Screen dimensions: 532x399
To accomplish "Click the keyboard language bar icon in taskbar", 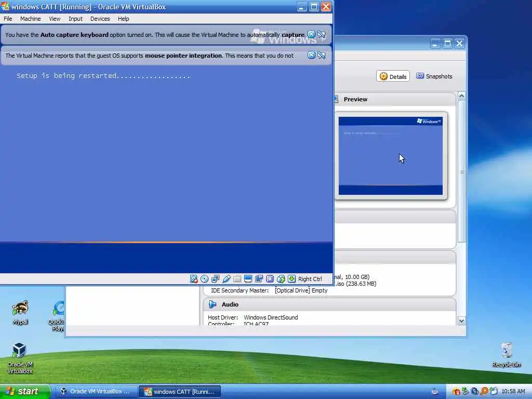I will coord(435,392).
